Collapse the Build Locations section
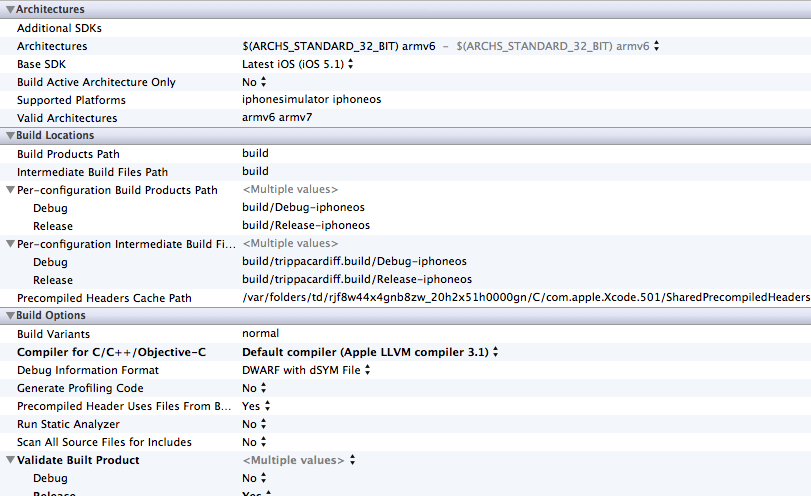811x496 pixels. 10,136
